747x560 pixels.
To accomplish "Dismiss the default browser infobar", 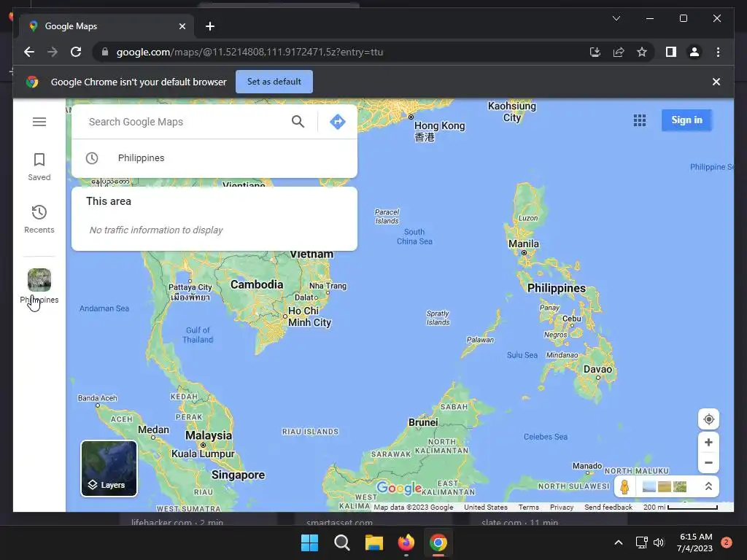I will click(716, 82).
